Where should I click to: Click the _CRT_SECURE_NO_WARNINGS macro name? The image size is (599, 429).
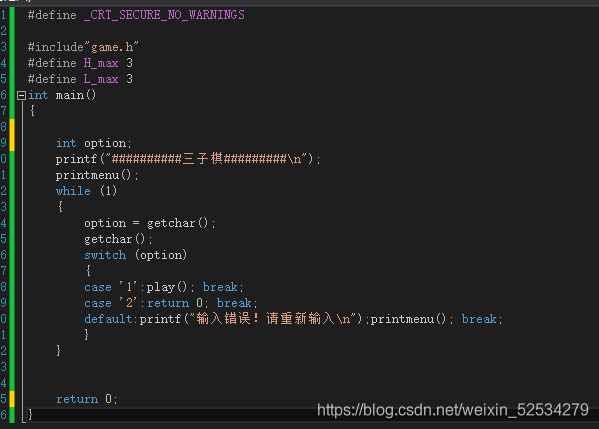click(164, 15)
